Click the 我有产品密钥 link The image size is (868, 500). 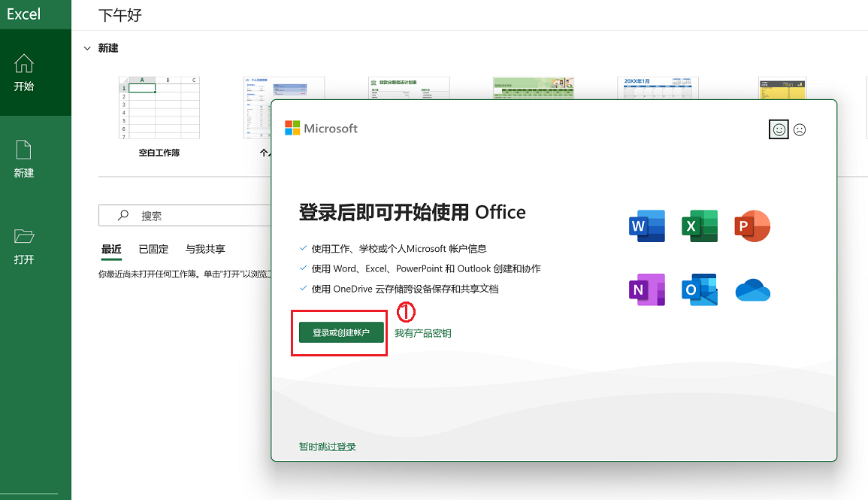click(x=423, y=333)
